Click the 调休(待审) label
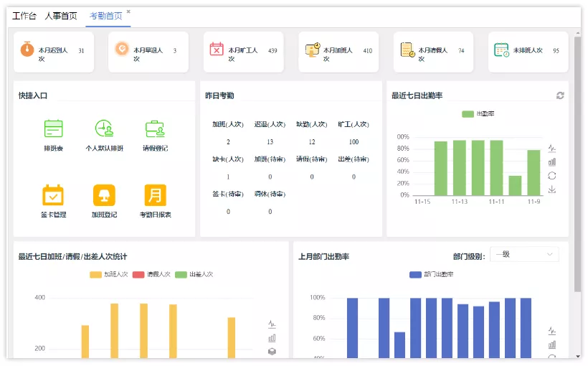Viewport: 588px width, 366px height. click(x=270, y=194)
